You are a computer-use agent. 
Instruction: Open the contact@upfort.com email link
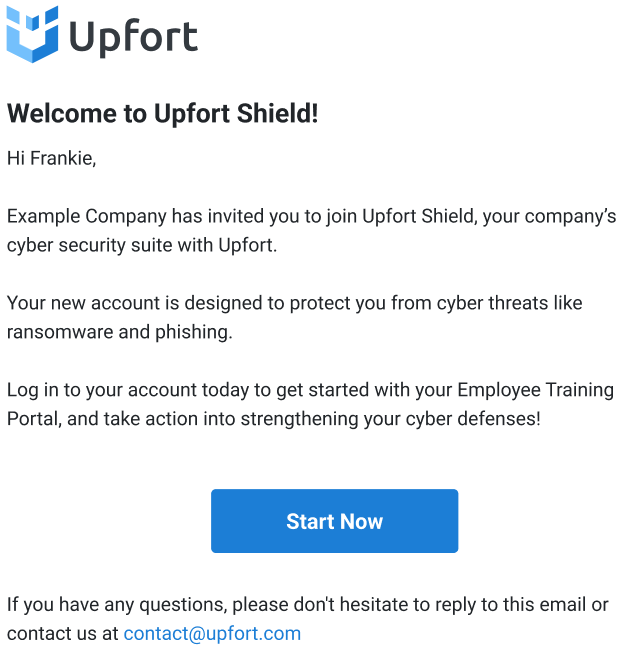click(212, 634)
